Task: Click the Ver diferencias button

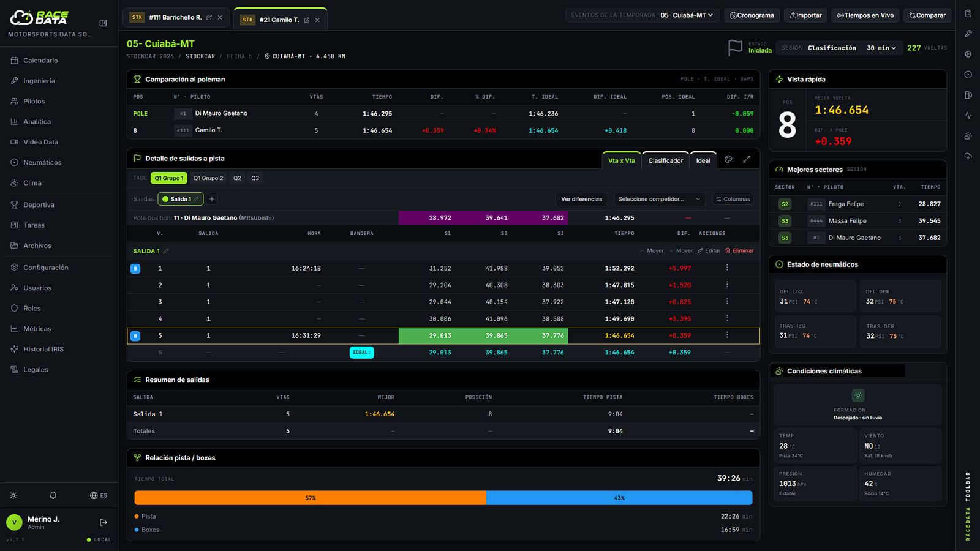Action: coord(581,199)
